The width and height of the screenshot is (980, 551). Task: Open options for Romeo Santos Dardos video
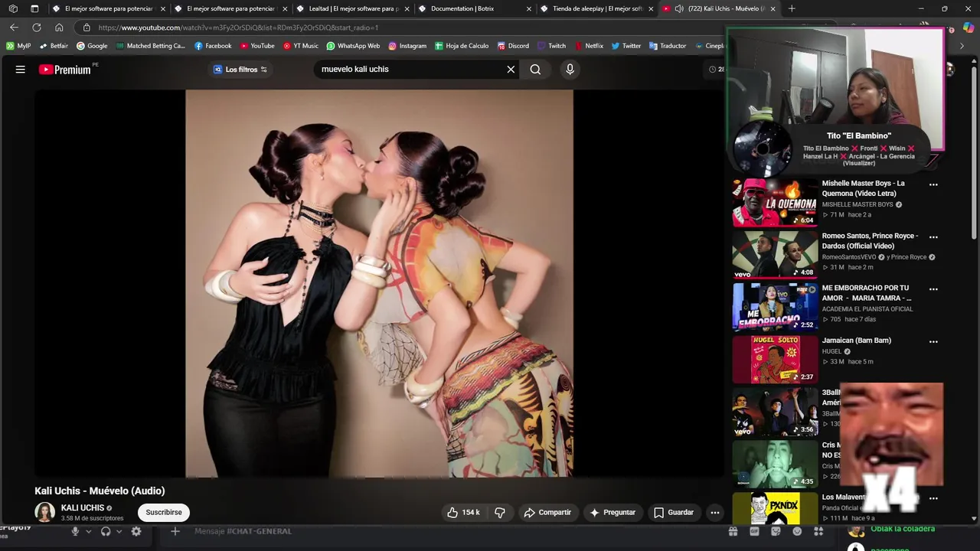coord(933,236)
